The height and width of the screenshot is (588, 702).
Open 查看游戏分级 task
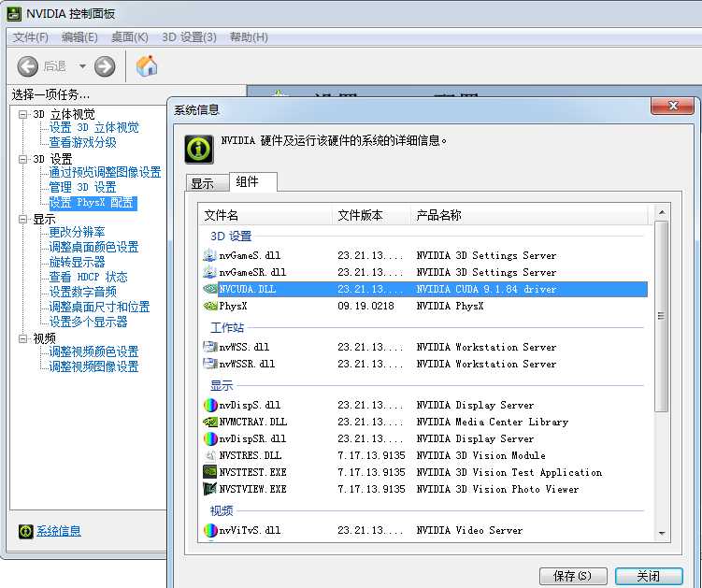[x=83, y=142]
